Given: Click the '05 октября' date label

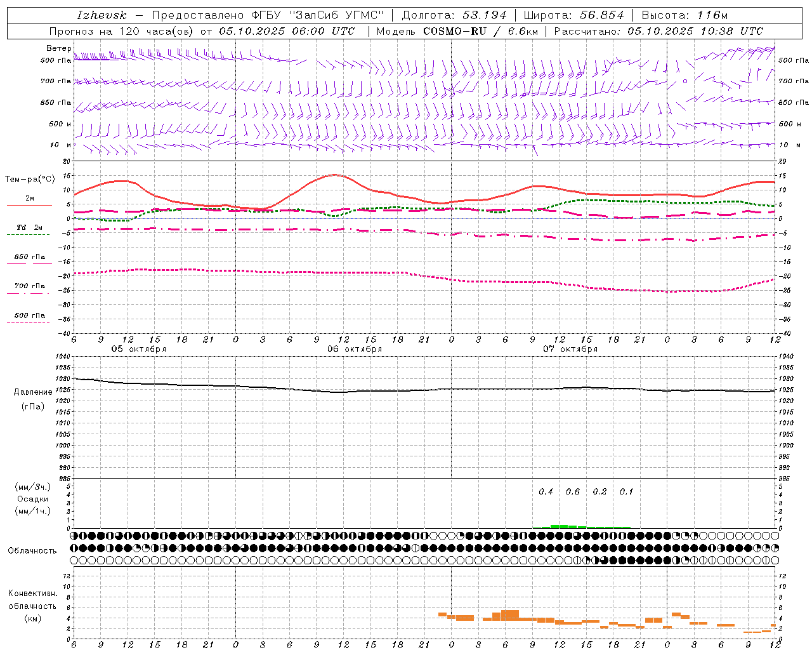Looking at the screenshot, I should click(x=139, y=349).
